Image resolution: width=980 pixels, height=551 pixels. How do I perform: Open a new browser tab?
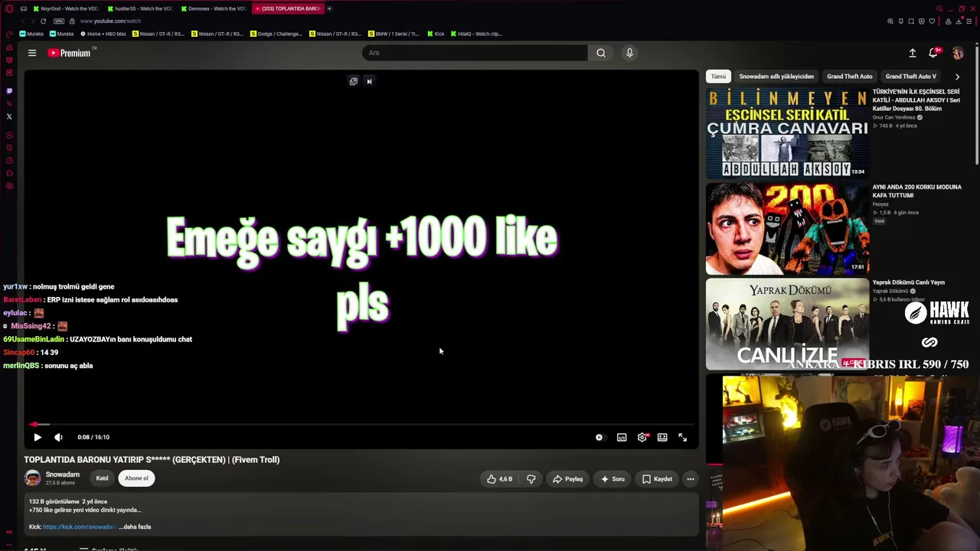(329, 8)
